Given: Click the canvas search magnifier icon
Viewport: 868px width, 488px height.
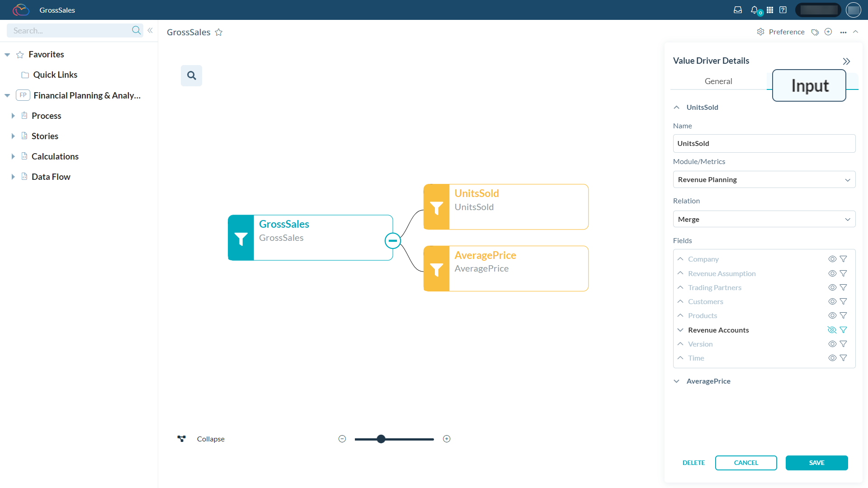Looking at the screenshot, I should click(191, 75).
